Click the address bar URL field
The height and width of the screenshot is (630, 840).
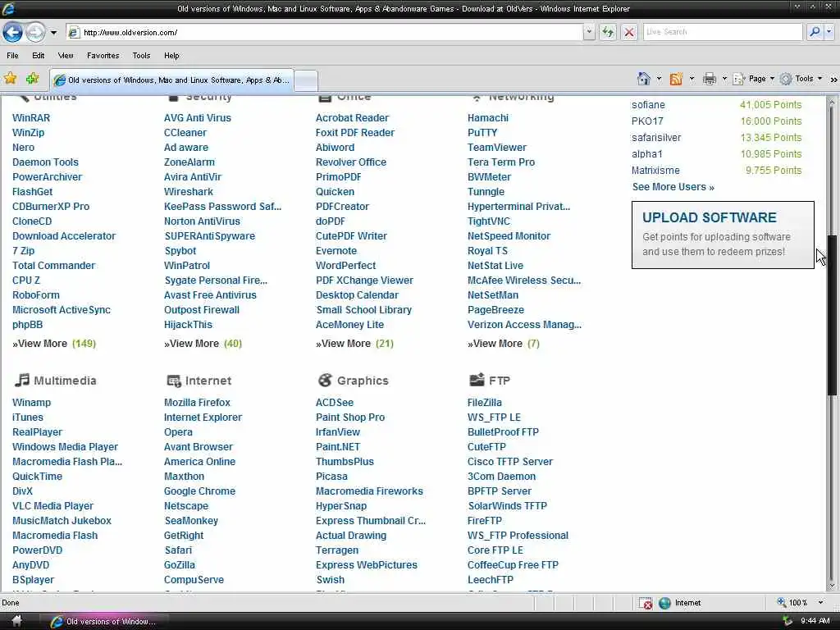[325, 32]
